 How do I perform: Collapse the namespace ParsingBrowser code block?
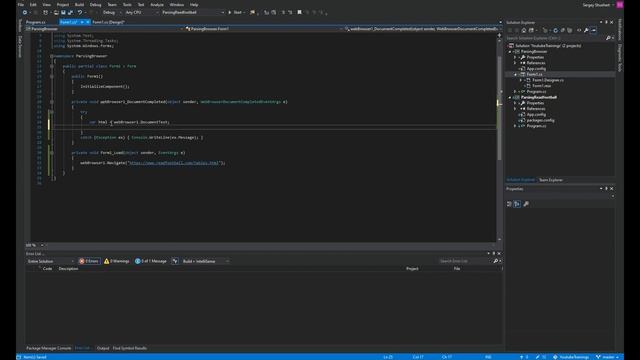52,56
